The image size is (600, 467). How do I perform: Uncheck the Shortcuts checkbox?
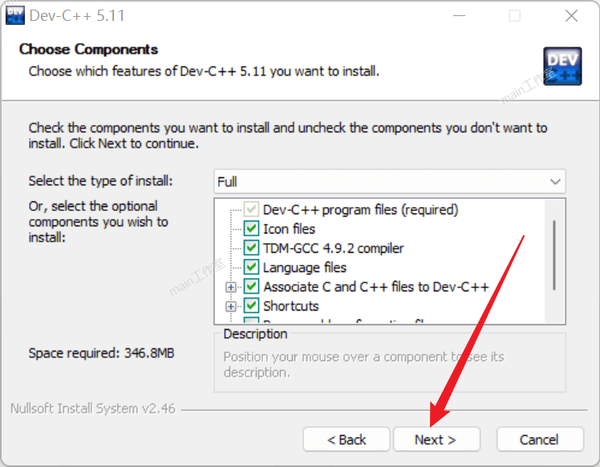[x=251, y=305]
